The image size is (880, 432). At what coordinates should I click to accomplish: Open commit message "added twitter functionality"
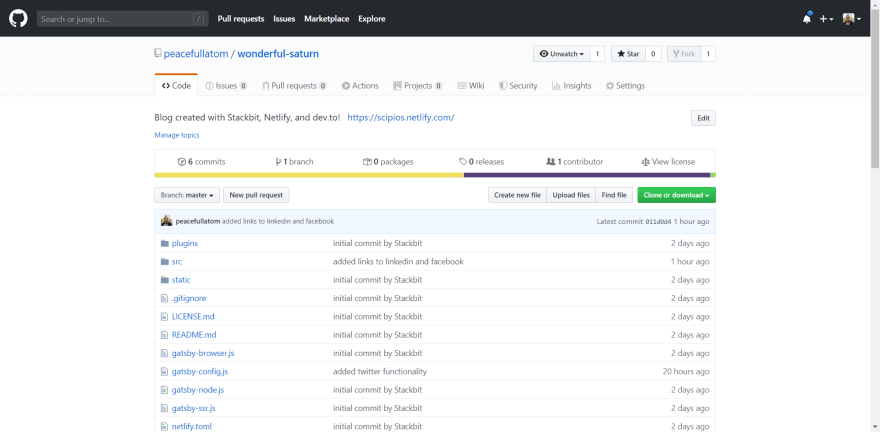380,371
